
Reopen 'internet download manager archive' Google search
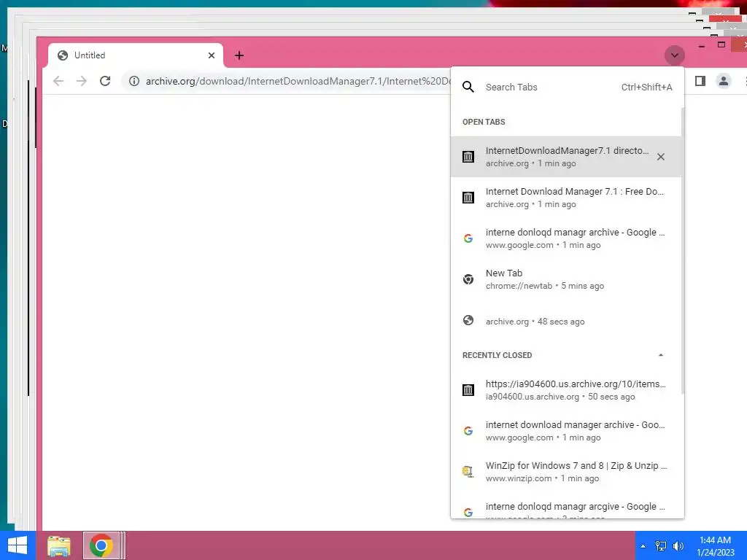(566, 431)
